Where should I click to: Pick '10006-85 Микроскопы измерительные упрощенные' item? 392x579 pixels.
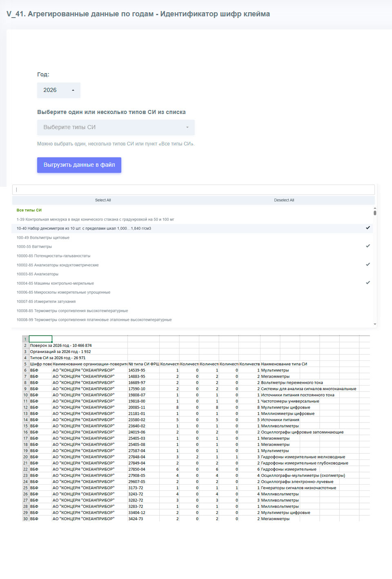(63, 293)
